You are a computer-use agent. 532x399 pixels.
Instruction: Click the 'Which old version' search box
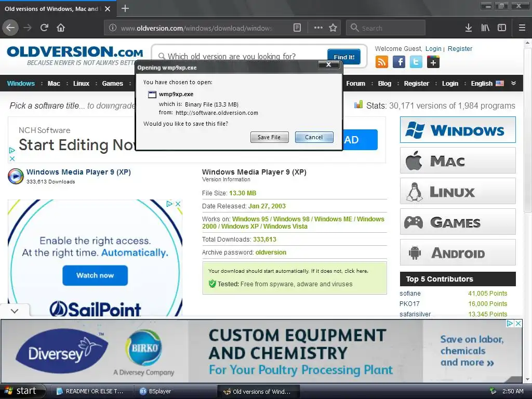(240, 56)
